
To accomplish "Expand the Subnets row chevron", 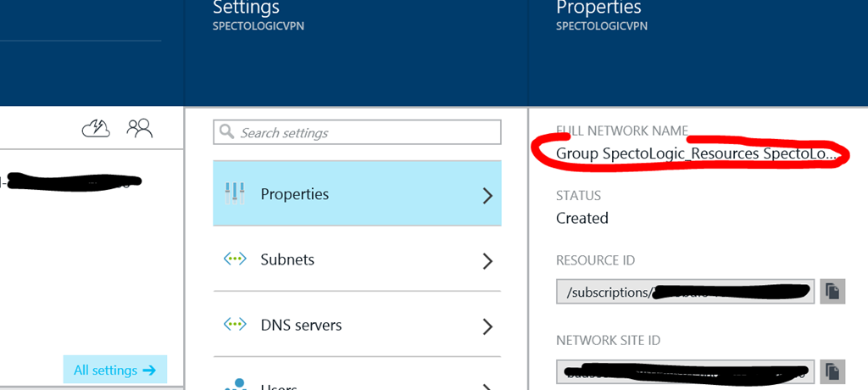I will tap(487, 260).
